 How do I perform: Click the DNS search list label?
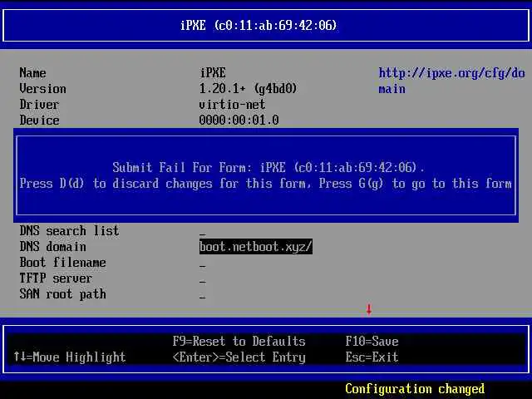point(69,231)
